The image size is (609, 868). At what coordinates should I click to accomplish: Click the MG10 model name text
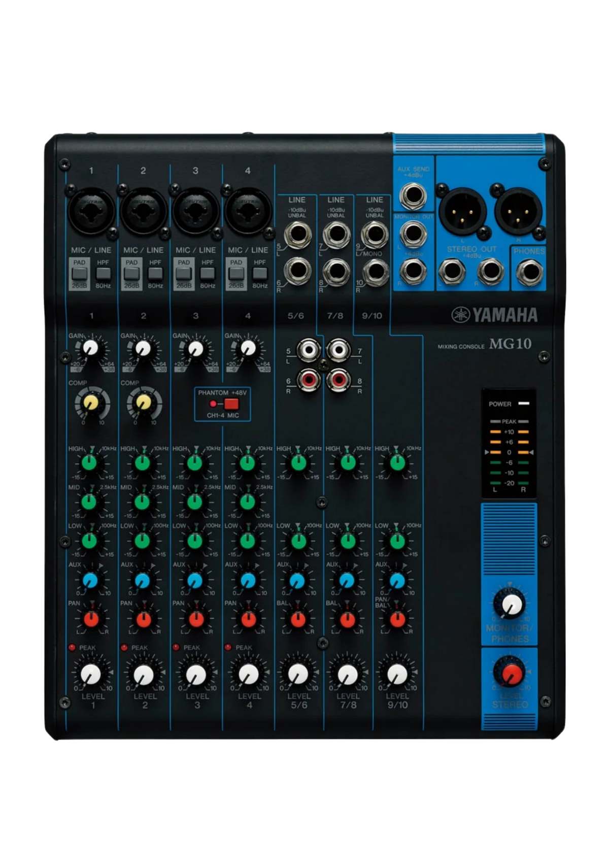tap(511, 344)
